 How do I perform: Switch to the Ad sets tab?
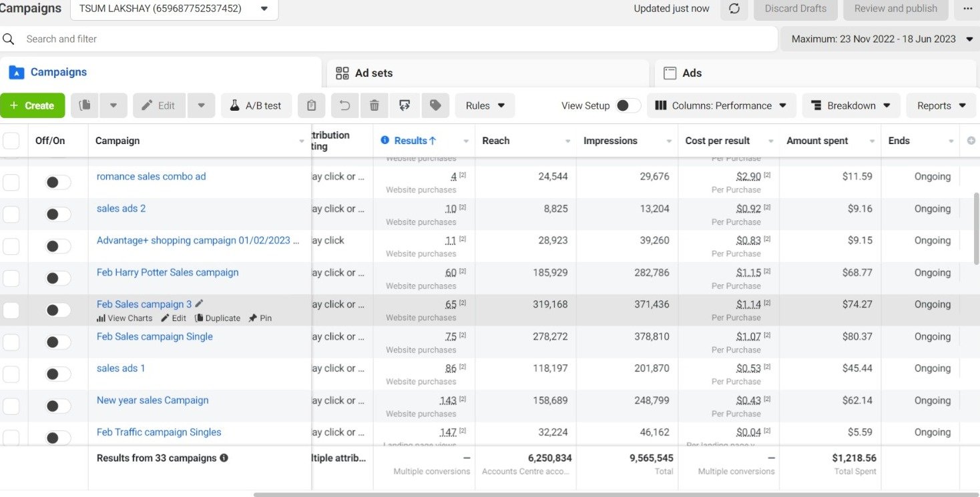pos(373,73)
